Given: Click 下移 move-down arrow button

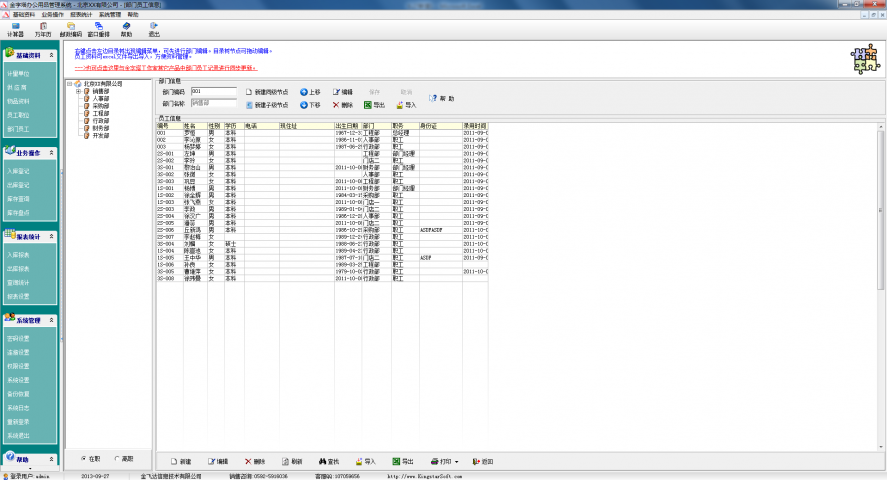Looking at the screenshot, I should (x=310, y=104).
